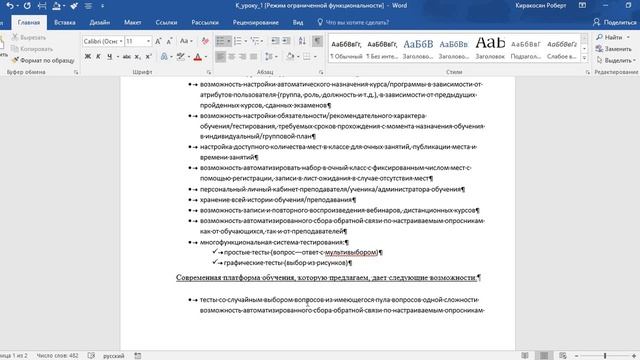Click the 'Что вы хотите сделать?' search box
The height and width of the screenshot is (360, 640).
coord(353,22)
